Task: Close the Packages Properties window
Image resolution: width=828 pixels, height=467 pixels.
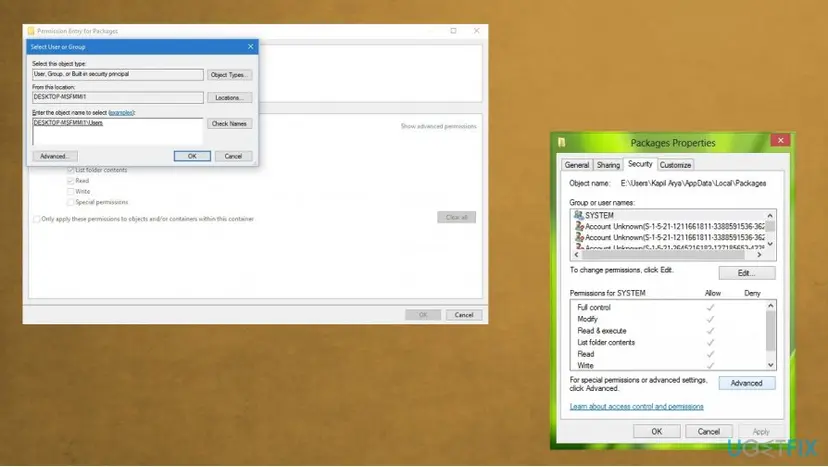Action: point(780,140)
